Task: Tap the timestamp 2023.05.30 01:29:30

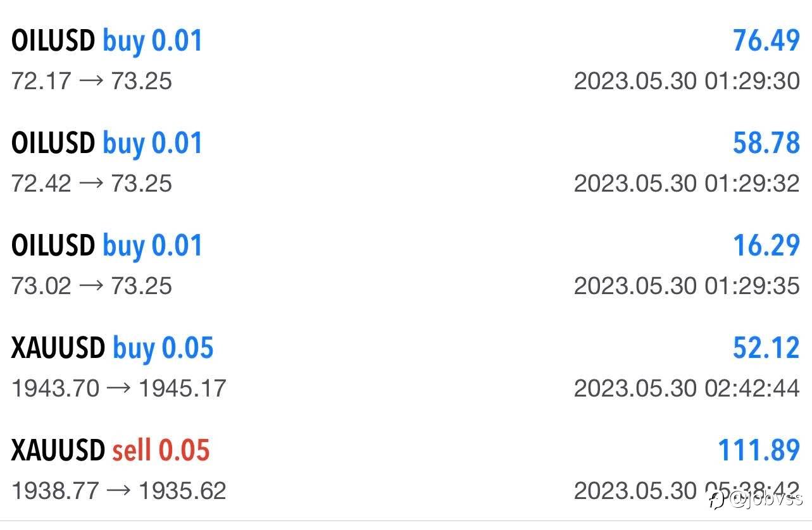Action: pyautogui.click(x=687, y=81)
